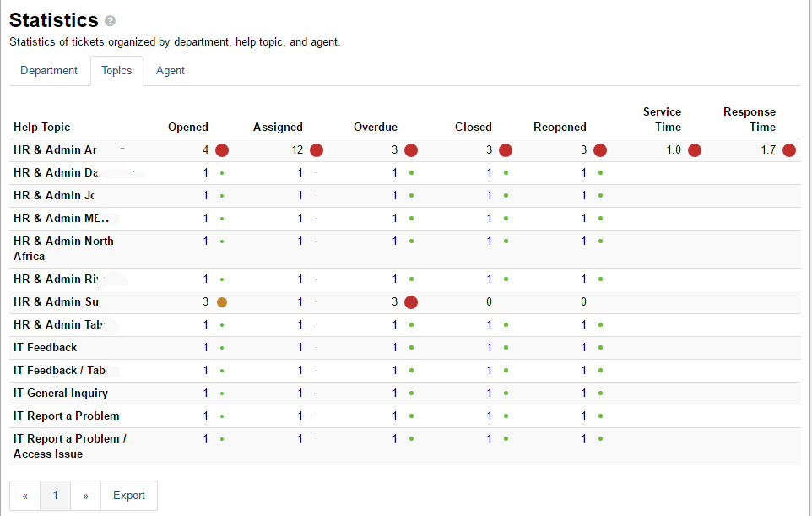Click the IT Report a Problem row label
Screen dimensions: 812x516
click(67, 416)
